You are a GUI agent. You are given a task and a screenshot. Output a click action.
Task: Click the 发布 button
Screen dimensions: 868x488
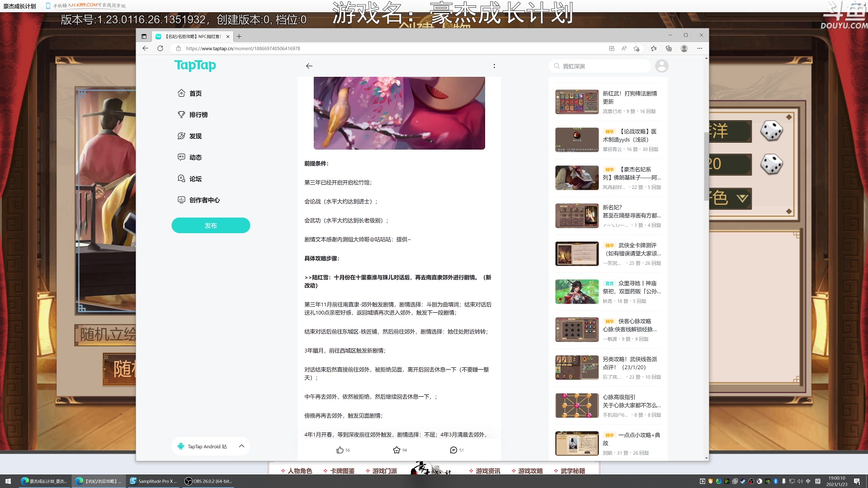[x=211, y=225]
